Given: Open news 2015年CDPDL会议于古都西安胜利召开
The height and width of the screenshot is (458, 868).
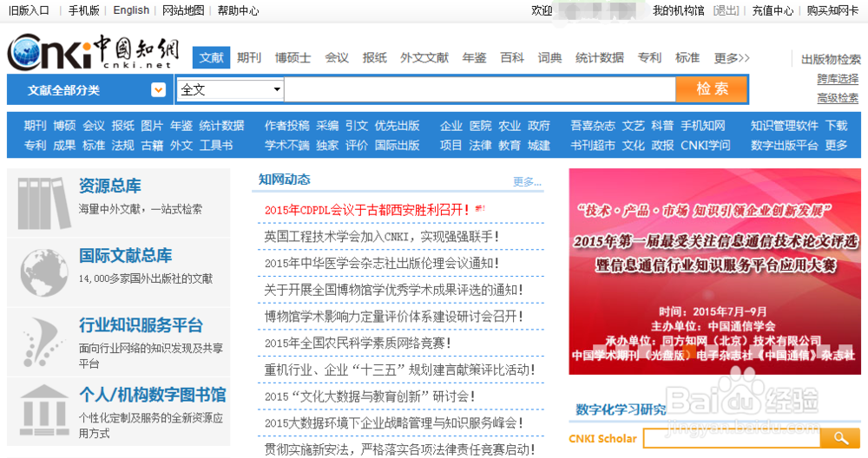Looking at the screenshot, I should point(366,210).
